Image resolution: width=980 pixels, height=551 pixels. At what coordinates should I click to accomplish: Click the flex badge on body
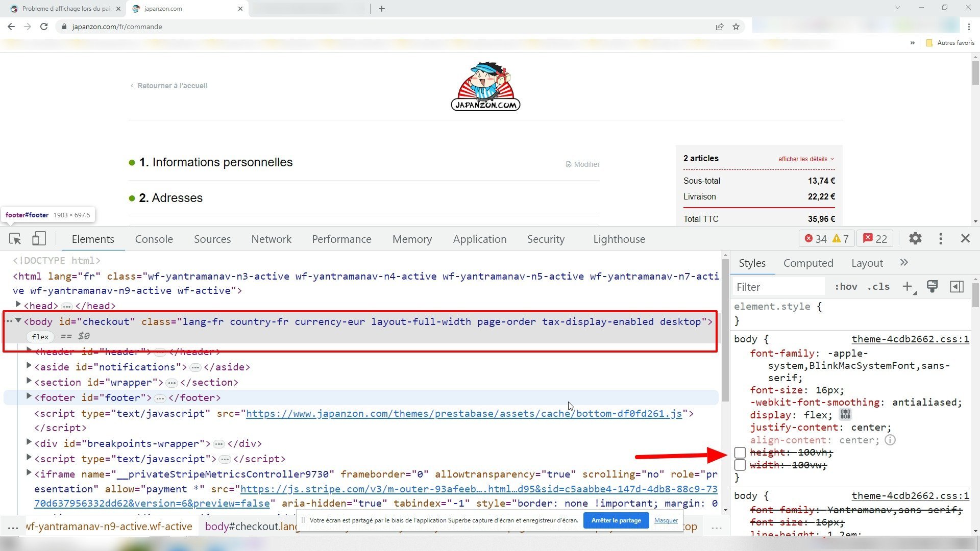coord(40,337)
